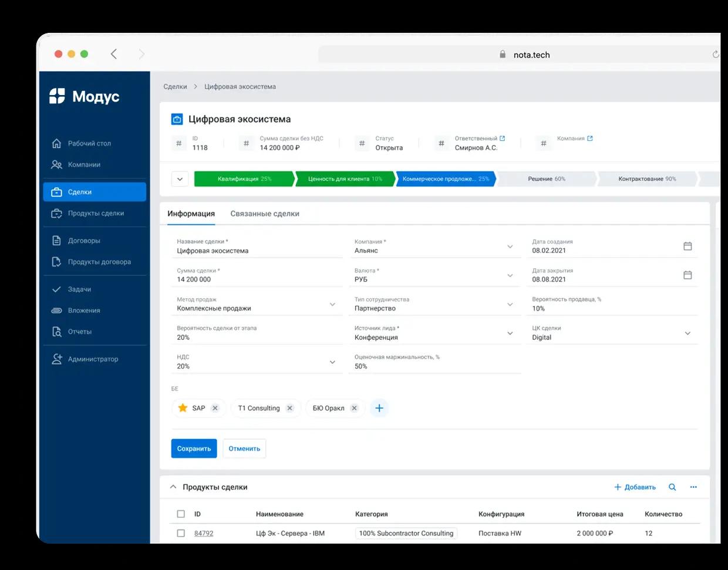Click the Название сделки field

tap(257, 247)
